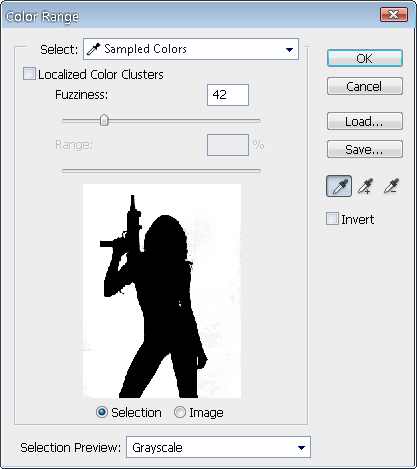Close the Color Range dialog
The image size is (417, 469).
pyautogui.click(x=394, y=15)
